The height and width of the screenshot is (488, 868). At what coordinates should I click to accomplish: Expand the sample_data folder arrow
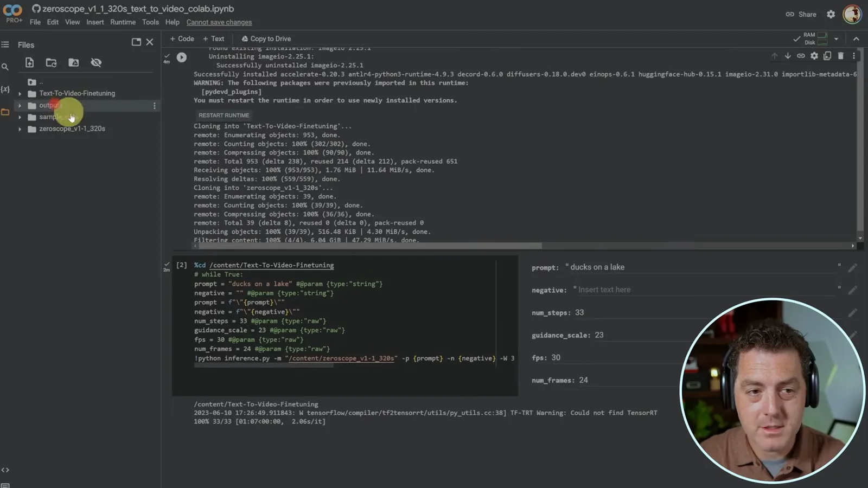pos(20,117)
